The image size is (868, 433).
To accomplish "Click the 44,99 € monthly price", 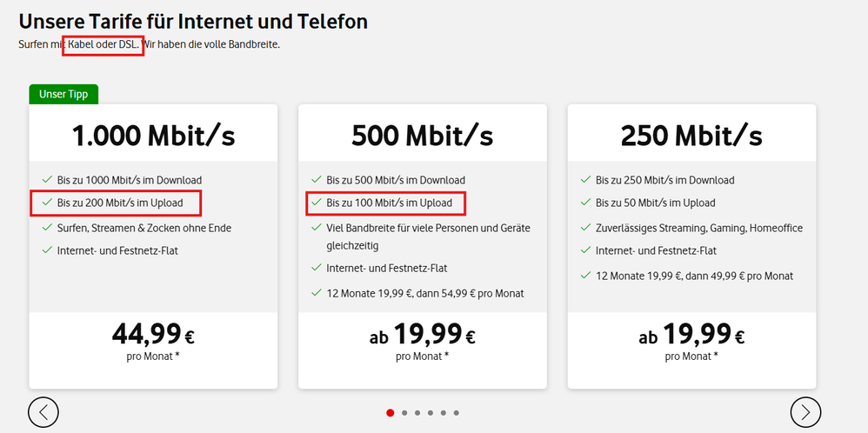I will coord(153,334).
